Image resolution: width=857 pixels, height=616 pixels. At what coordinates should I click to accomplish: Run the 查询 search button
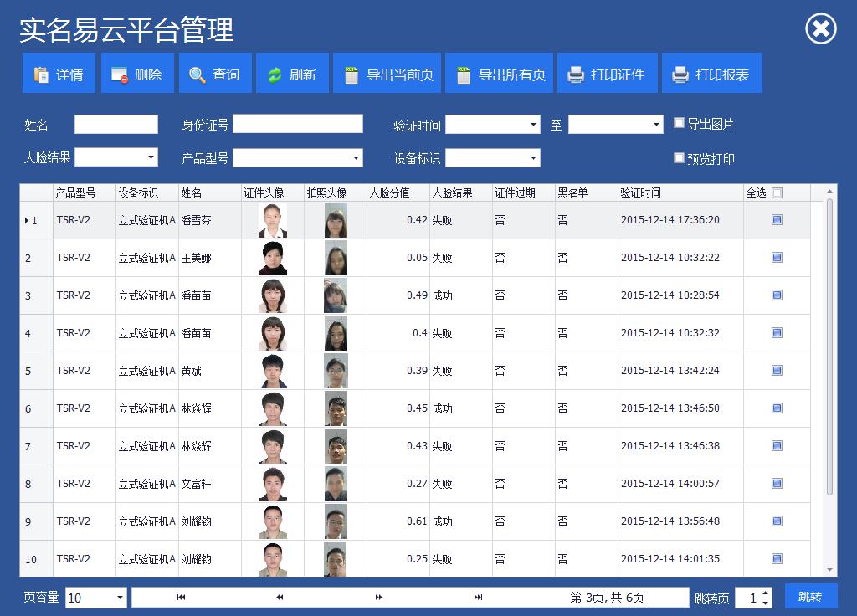215,74
